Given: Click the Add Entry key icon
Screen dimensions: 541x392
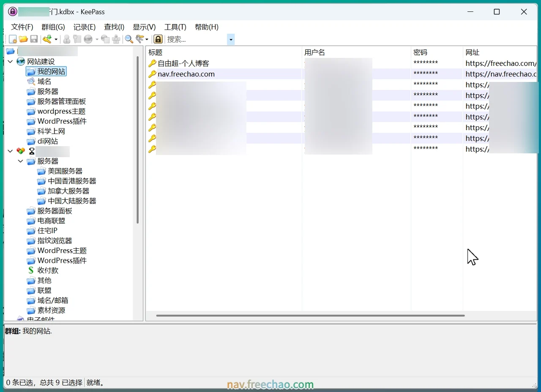Looking at the screenshot, I should click(47, 39).
